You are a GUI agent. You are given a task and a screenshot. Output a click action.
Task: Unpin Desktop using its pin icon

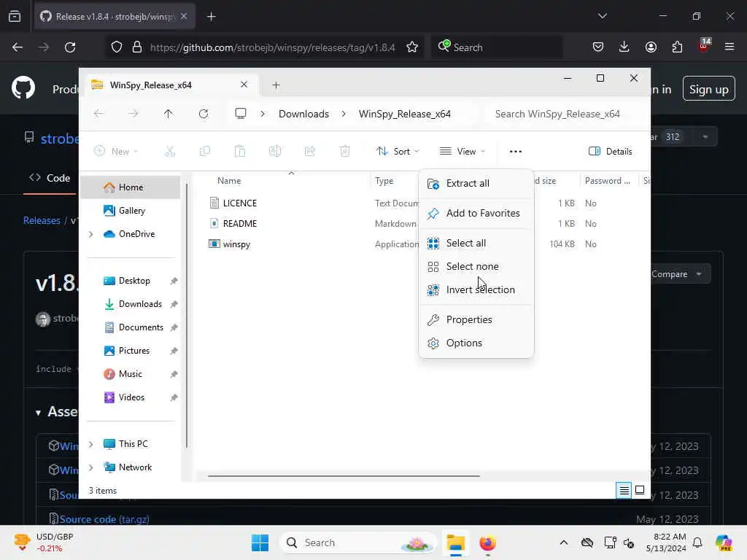coord(174,281)
